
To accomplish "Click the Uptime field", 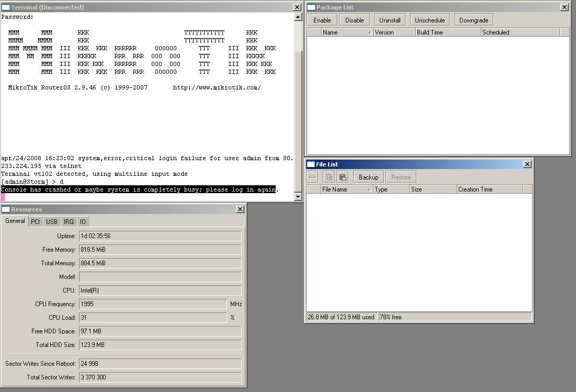I will coord(160,236).
